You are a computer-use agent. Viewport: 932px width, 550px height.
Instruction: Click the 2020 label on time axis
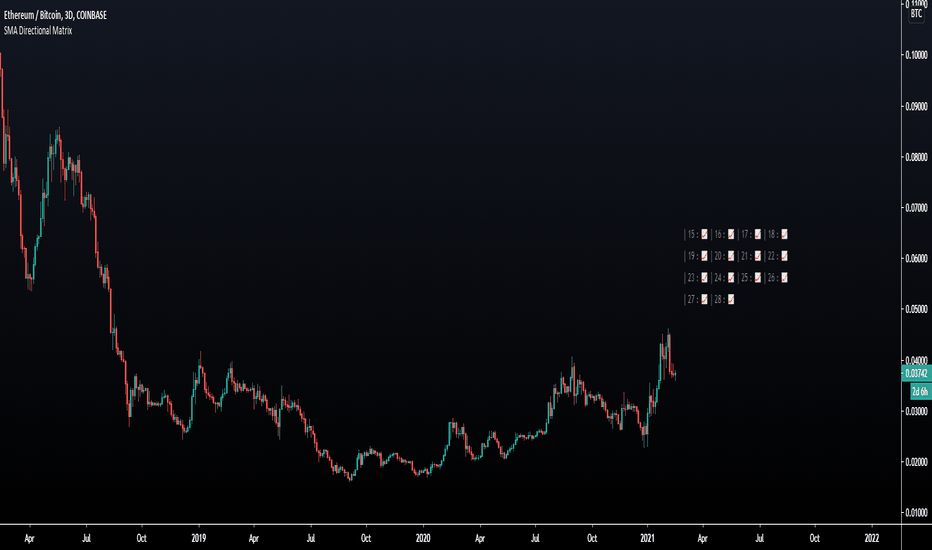pyautogui.click(x=423, y=538)
